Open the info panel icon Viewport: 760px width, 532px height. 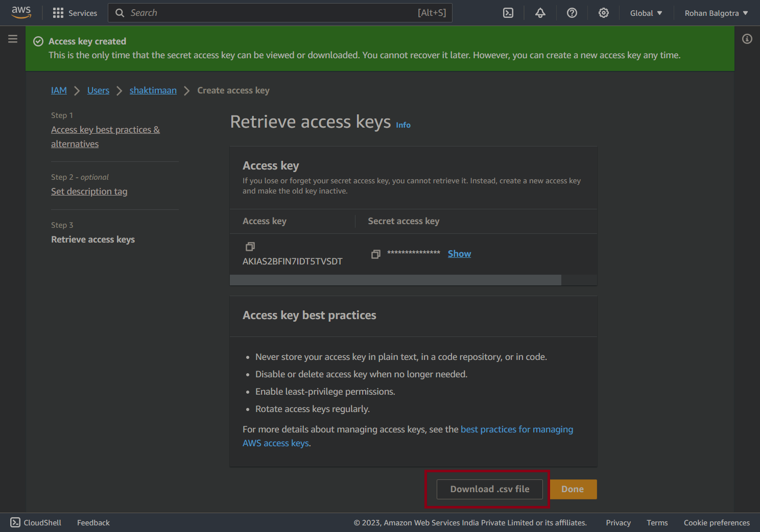747,39
